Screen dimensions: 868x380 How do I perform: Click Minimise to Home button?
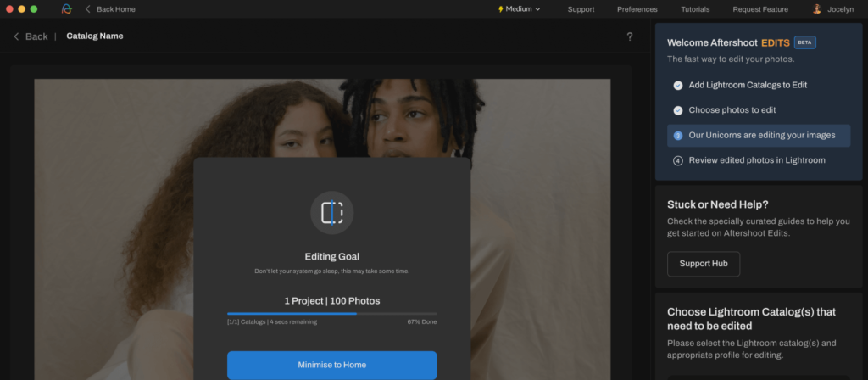pyautogui.click(x=332, y=365)
